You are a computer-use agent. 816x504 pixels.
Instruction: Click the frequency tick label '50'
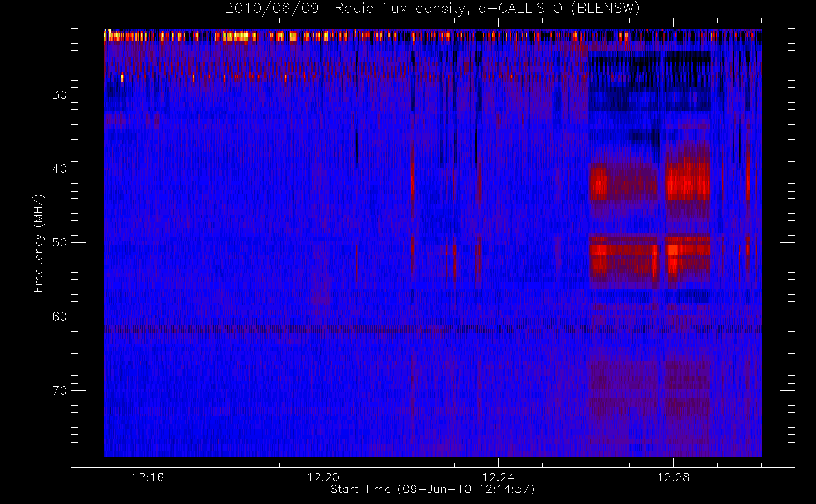tap(60, 242)
